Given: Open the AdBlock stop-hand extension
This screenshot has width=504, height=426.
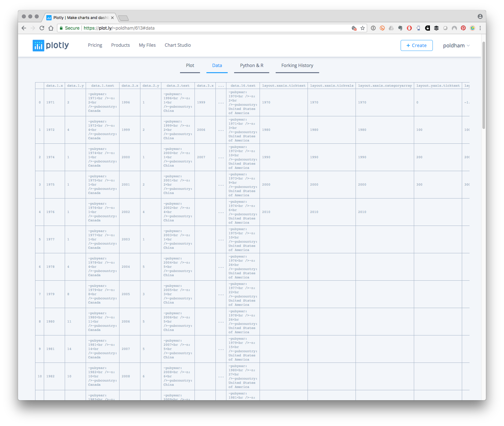Looking at the screenshot, I should [x=409, y=28].
